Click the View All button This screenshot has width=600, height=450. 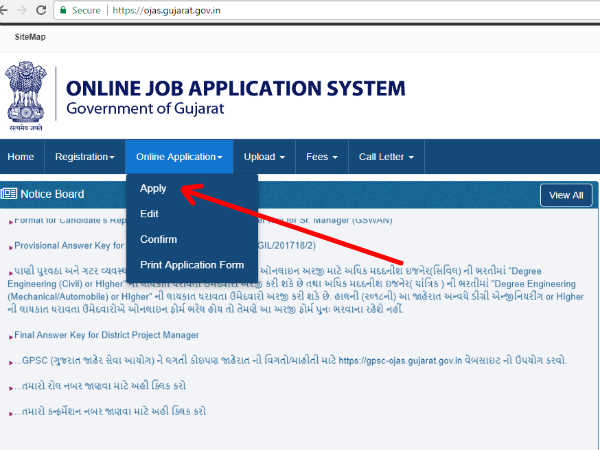(566, 195)
